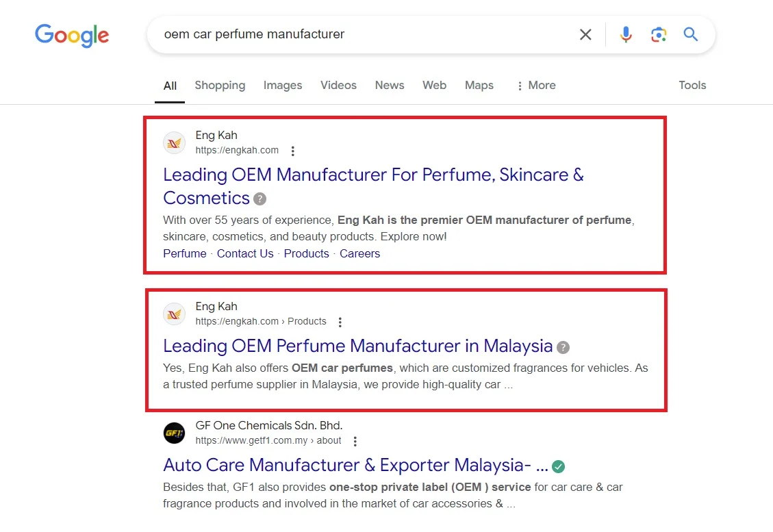773x532 pixels.
Task: Open Google Lens image search
Action: (659, 34)
